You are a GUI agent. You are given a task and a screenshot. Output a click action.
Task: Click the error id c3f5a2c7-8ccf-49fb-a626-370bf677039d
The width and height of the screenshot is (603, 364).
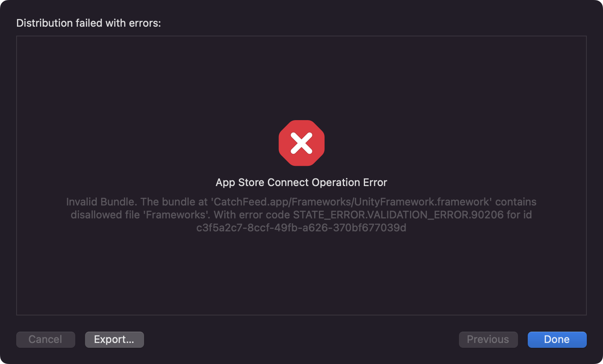[x=301, y=228]
